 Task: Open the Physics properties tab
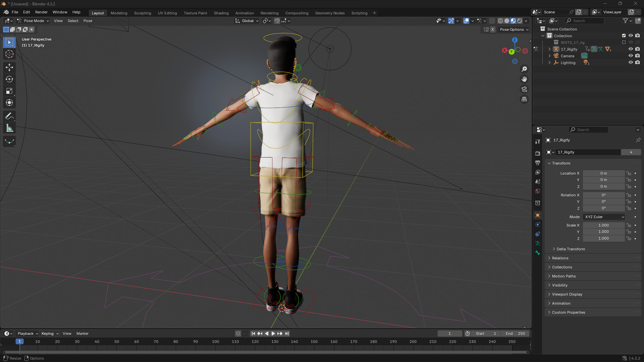click(x=538, y=225)
